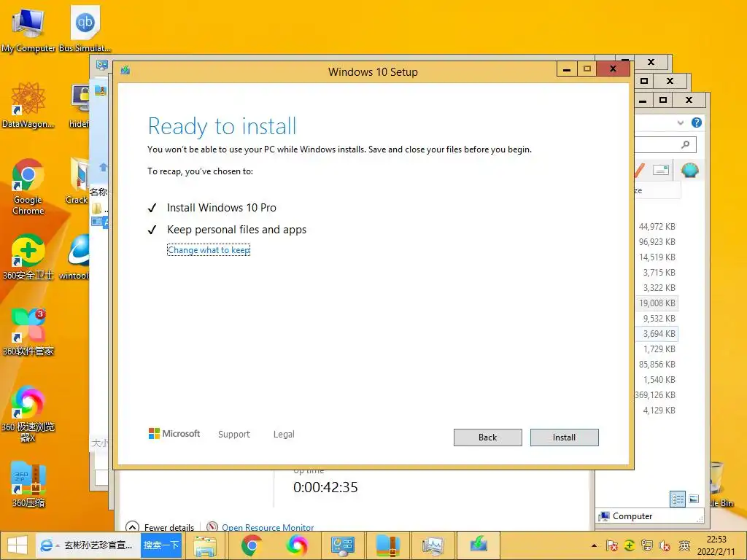
Task: Select the 369,126 KB file row
Action: [x=657, y=394]
